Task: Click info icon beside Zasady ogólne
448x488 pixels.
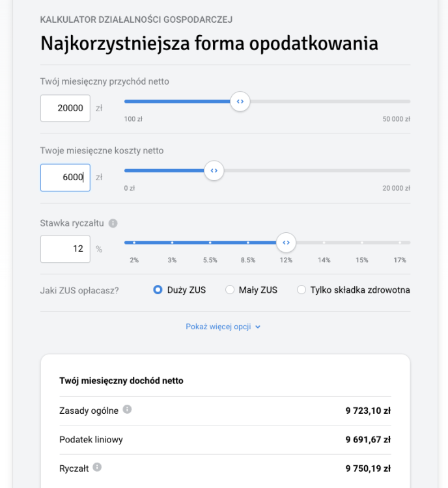Action: coord(127,409)
